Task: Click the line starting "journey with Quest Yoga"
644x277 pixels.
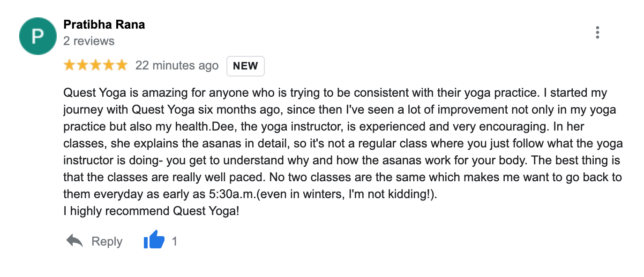Action: 339,110
